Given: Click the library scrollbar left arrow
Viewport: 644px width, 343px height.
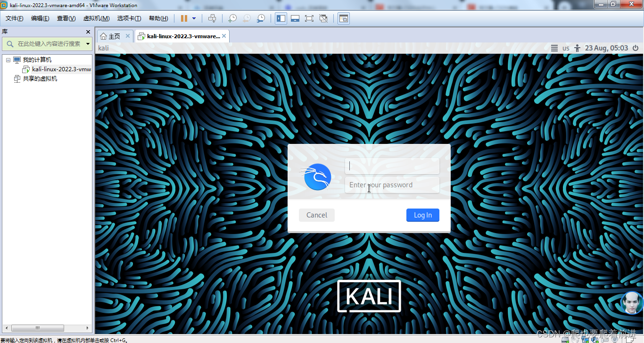Looking at the screenshot, I should tap(7, 328).
